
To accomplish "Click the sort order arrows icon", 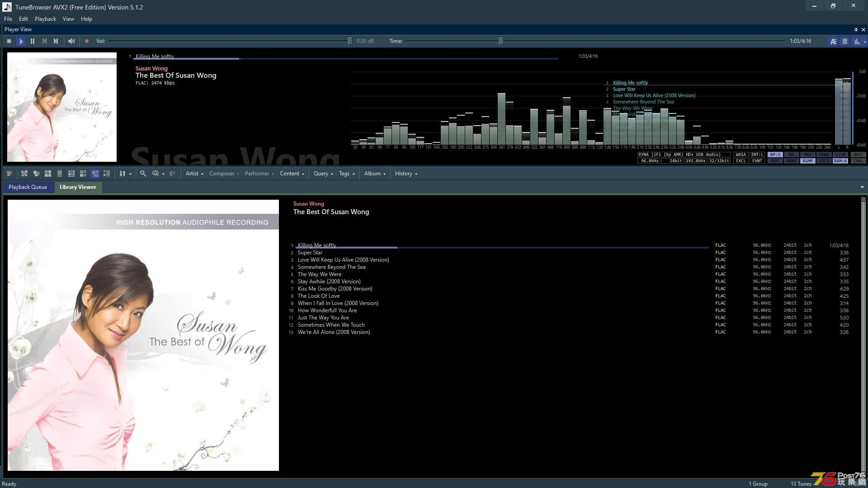I will 123,174.
